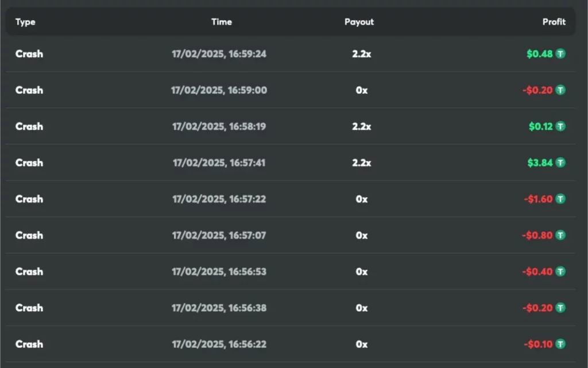Click Tether icon beside -$0.40 loss
Viewport: 588px width, 368px height.
coord(560,272)
